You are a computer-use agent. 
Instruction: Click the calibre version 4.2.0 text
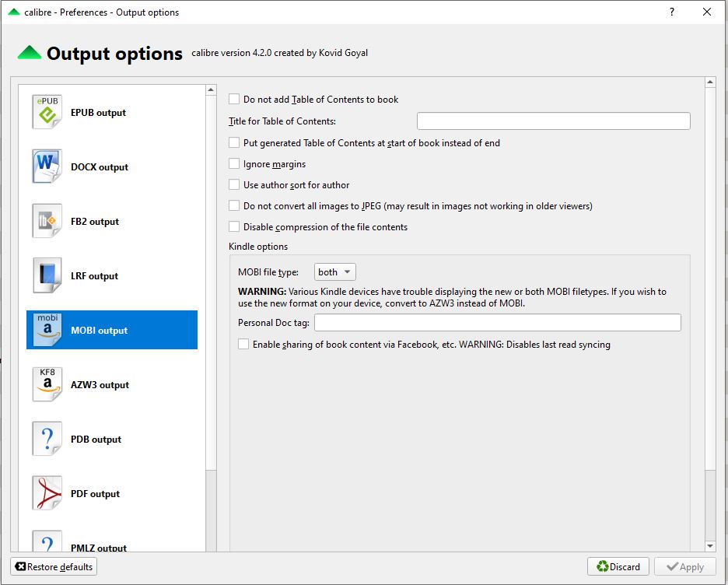coord(279,53)
